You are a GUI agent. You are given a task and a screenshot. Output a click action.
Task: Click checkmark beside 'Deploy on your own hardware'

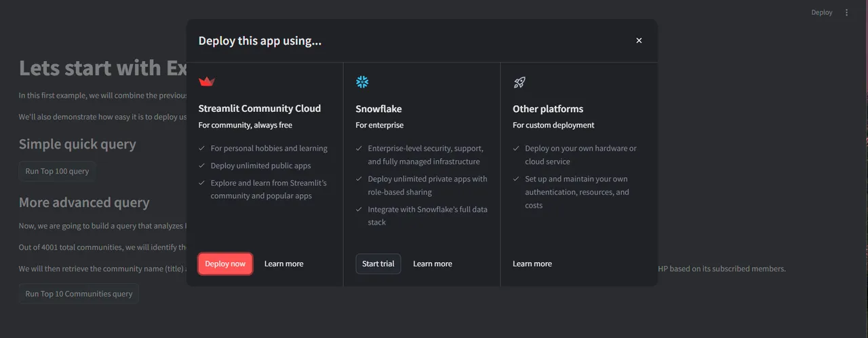tap(517, 148)
